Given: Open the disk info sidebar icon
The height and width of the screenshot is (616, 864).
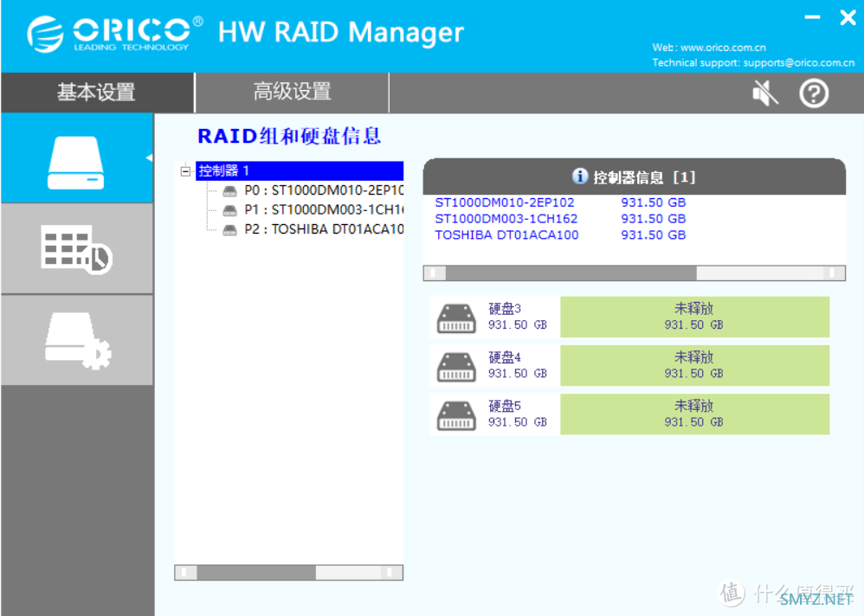Looking at the screenshot, I should (x=76, y=158).
